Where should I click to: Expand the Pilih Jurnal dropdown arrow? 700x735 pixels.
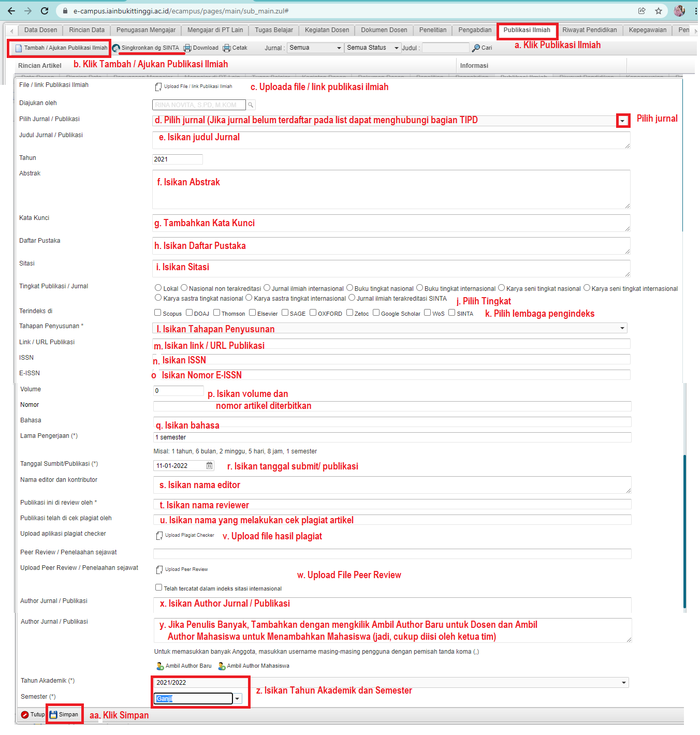pyautogui.click(x=623, y=121)
